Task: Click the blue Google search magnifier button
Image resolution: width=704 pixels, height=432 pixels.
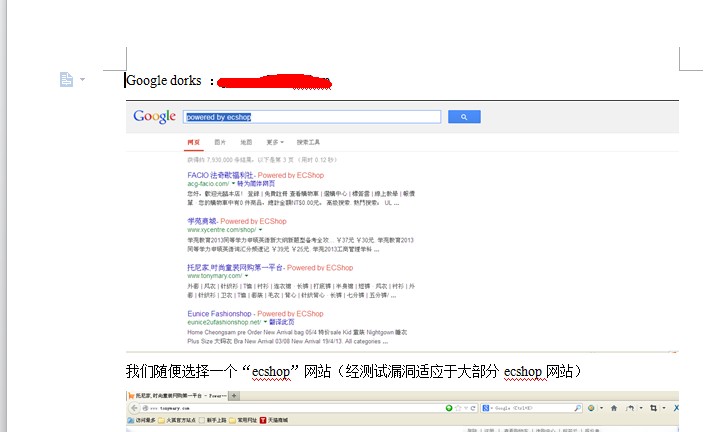Action: click(x=464, y=117)
